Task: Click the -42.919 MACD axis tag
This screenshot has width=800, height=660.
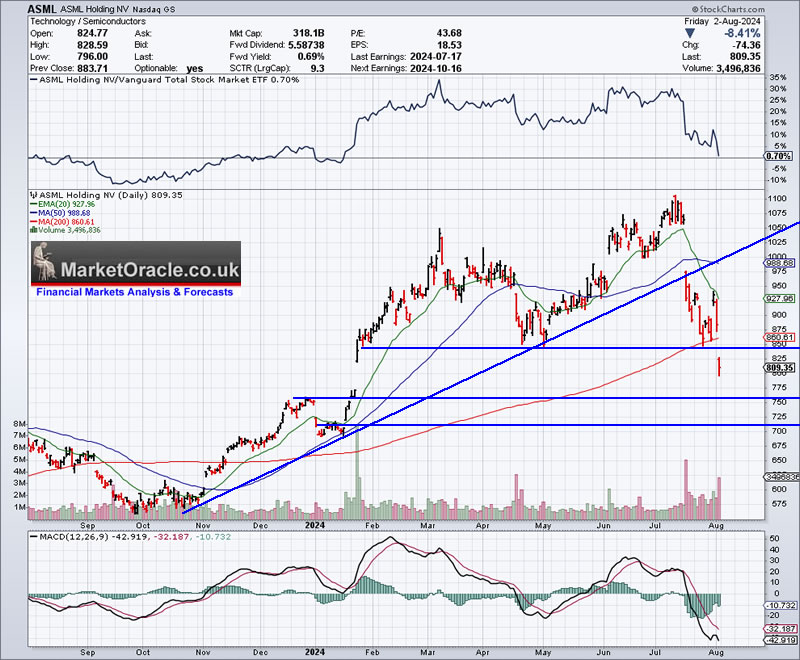Action: [x=781, y=640]
